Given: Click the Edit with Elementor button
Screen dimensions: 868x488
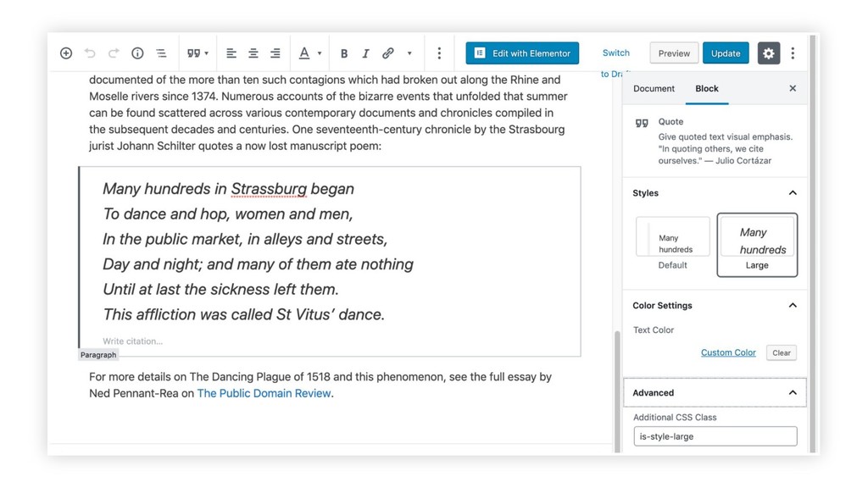Looking at the screenshot, I should (x=522, y=53).
